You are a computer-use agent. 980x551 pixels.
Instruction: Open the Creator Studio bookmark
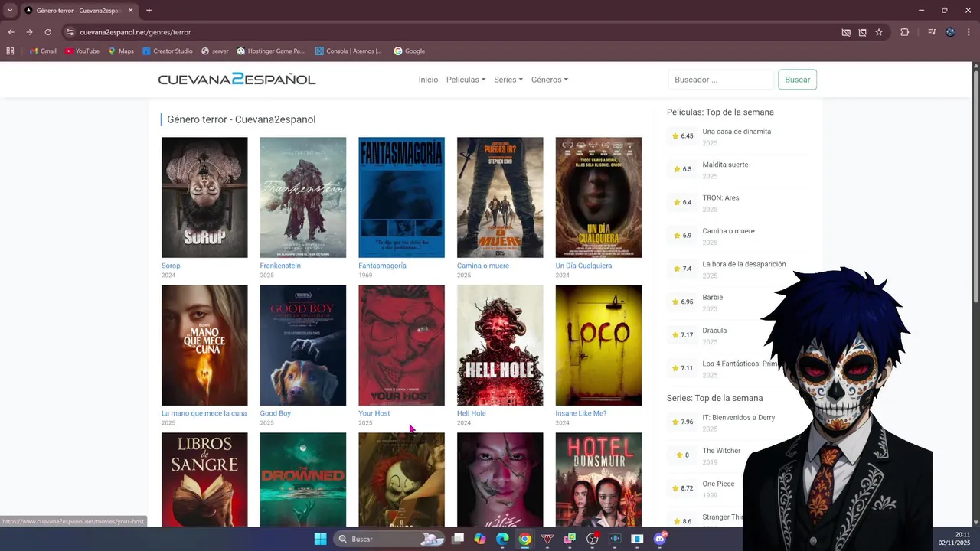pyautogui.click(x=168, y=51)
